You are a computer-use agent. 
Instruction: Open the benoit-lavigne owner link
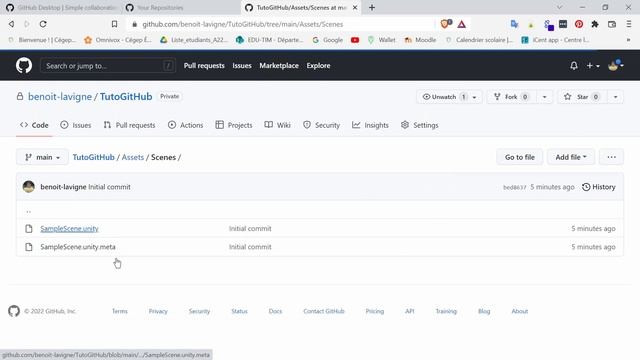[60, 97]
